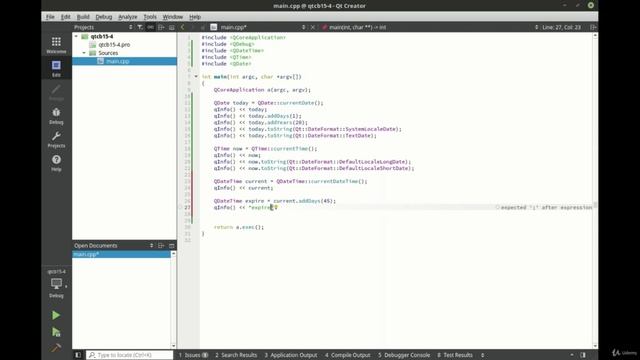The height and width of the screenshot is (360, 640).
Task: Click the return a.exec(); line
Action: pos(239,227)
